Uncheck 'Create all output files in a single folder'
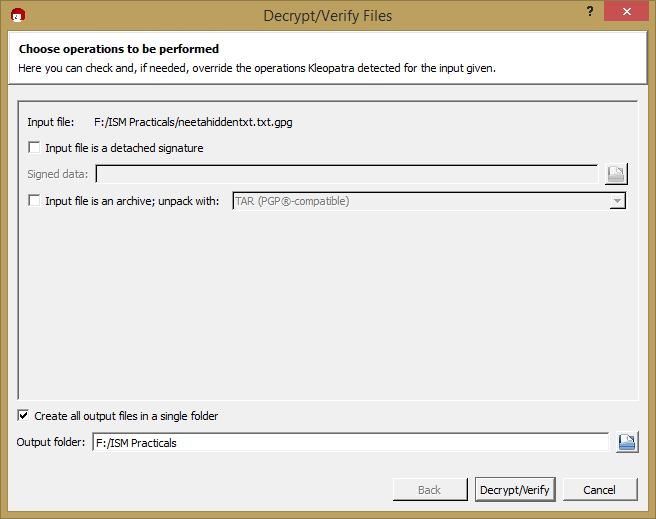The image size is (656, 519). [24, 416]
